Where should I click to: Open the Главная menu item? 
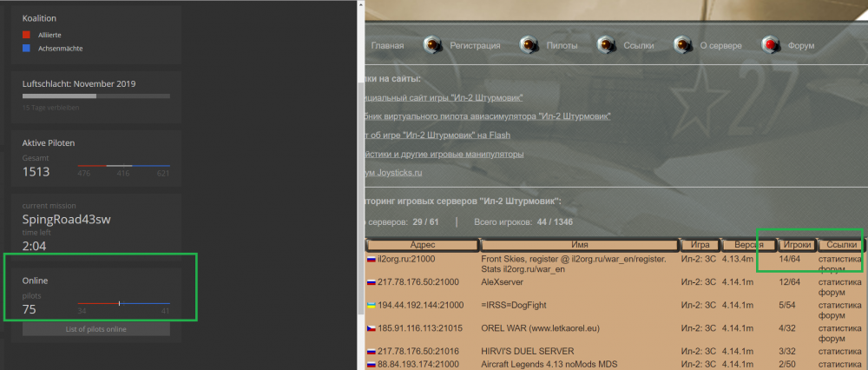[387, 45]
